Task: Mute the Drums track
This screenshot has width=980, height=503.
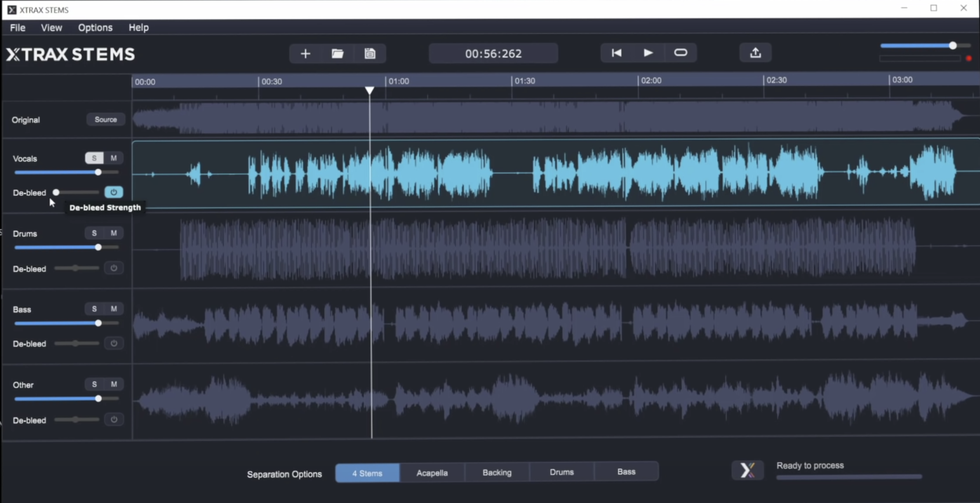Action: click(x=114, y=233)
